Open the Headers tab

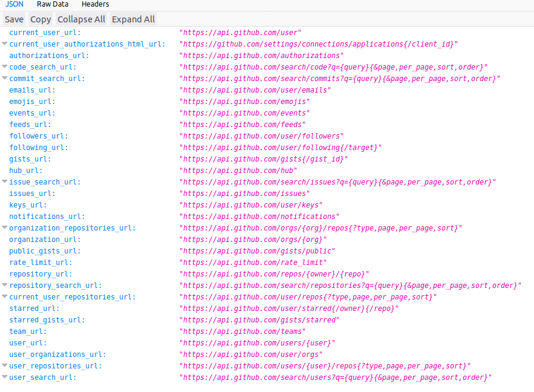click(95, 4)
